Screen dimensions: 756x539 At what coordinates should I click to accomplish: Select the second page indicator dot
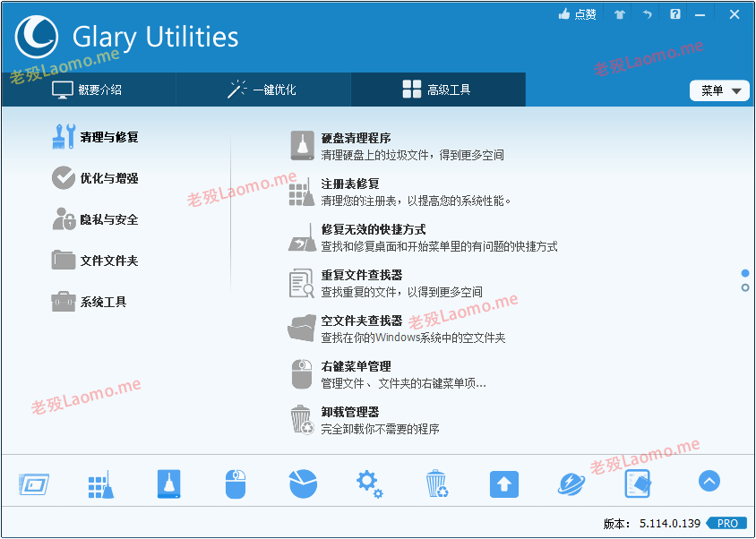pyautogui.click(x=745, y=287)
